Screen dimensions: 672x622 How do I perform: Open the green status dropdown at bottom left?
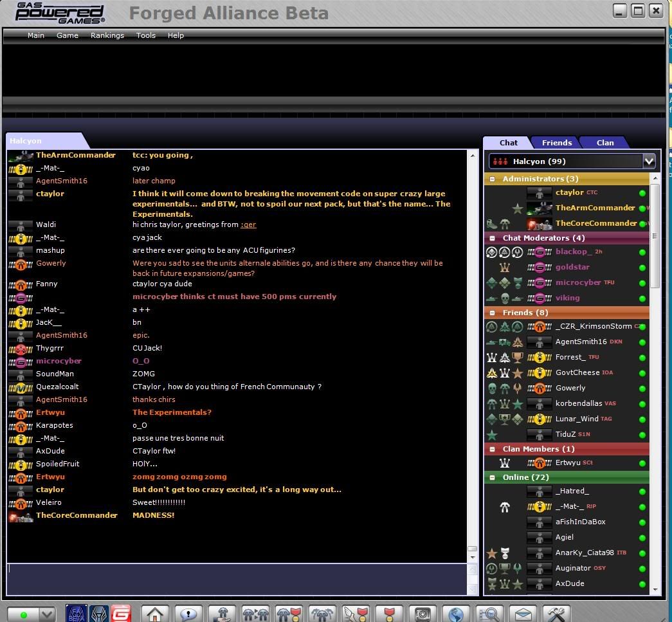pyautogui.click(x=47, y=615)
